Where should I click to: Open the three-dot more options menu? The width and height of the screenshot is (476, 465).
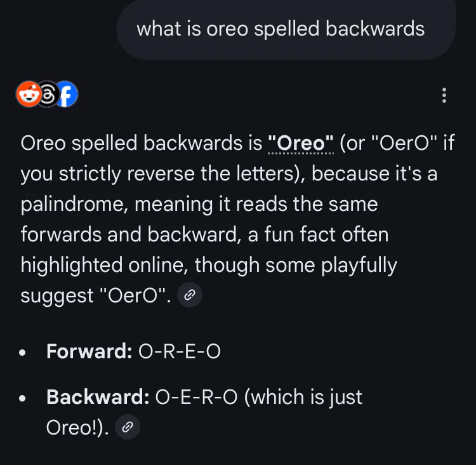coord(444,96)
